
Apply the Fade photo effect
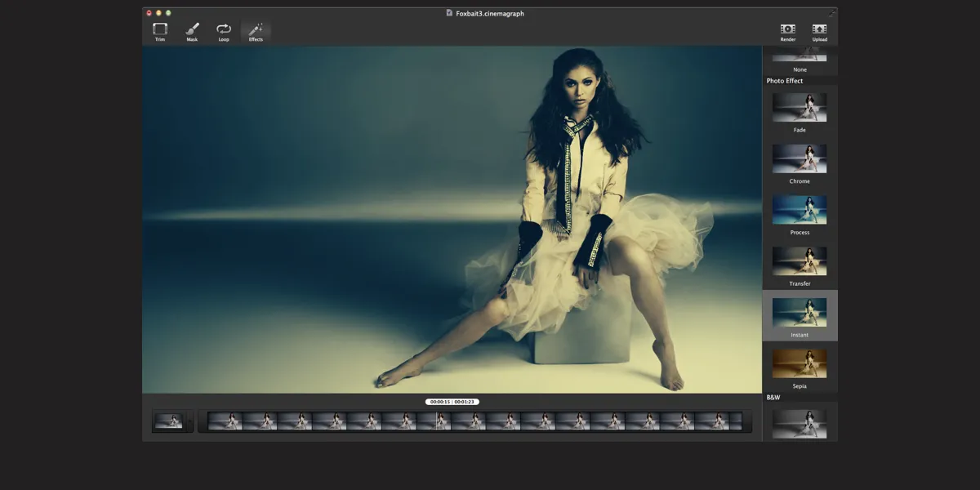(x=800, y=113)
